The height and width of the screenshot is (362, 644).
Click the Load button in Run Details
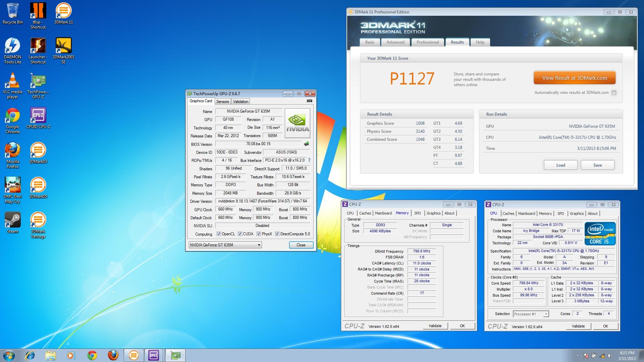560,165
